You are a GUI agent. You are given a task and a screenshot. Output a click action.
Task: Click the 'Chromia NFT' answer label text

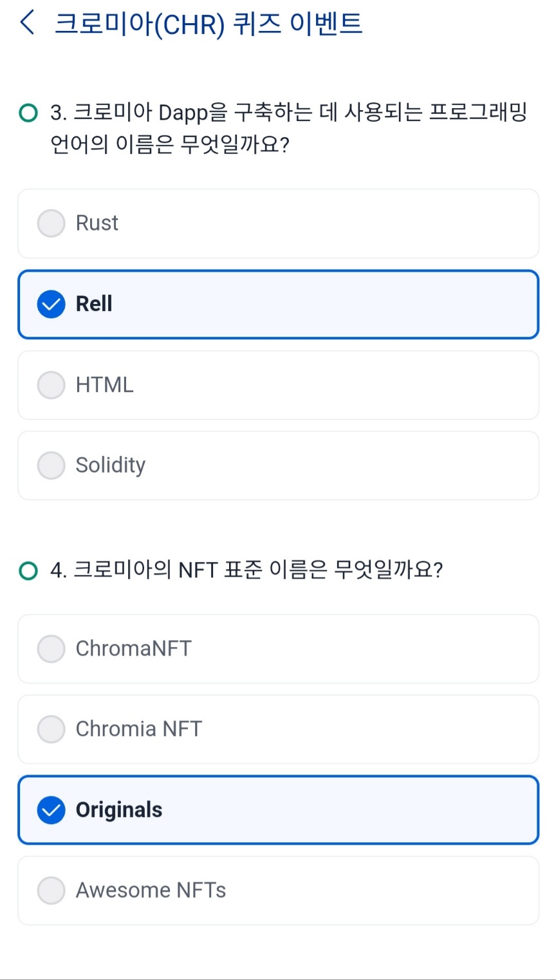[x=139, y=730]
